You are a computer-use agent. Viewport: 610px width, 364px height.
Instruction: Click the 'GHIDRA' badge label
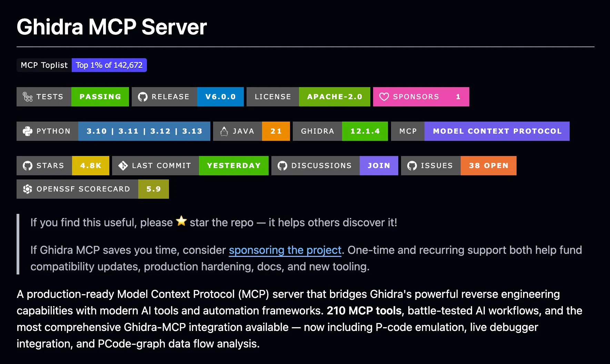pyautogui.click(x=317, y=131)
